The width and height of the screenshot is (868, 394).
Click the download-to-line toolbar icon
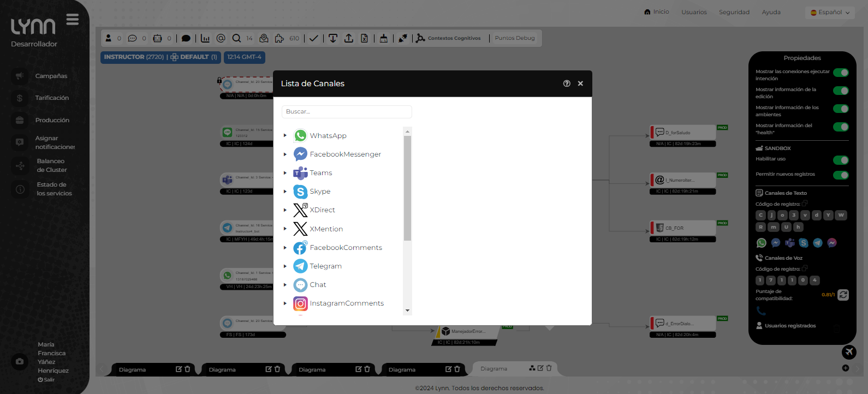click(x=333, y=38)
